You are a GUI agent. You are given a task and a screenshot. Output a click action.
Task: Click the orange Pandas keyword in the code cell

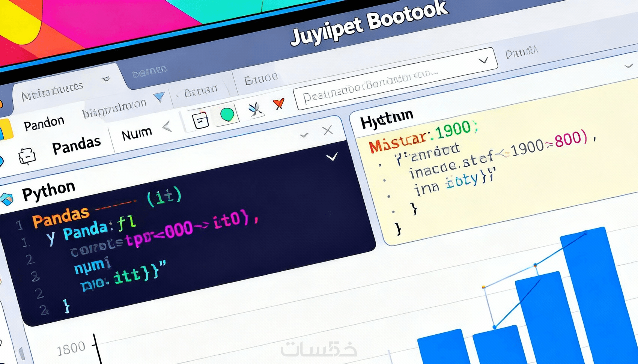tap(61, 217)
